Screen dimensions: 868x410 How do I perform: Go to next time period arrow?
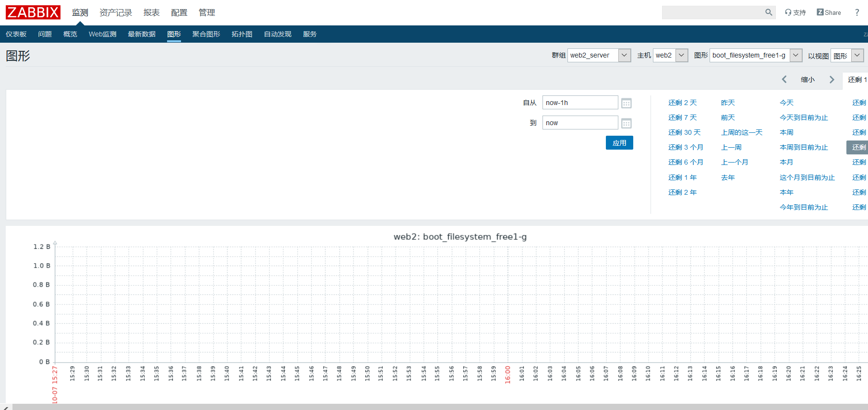(832, 80)
